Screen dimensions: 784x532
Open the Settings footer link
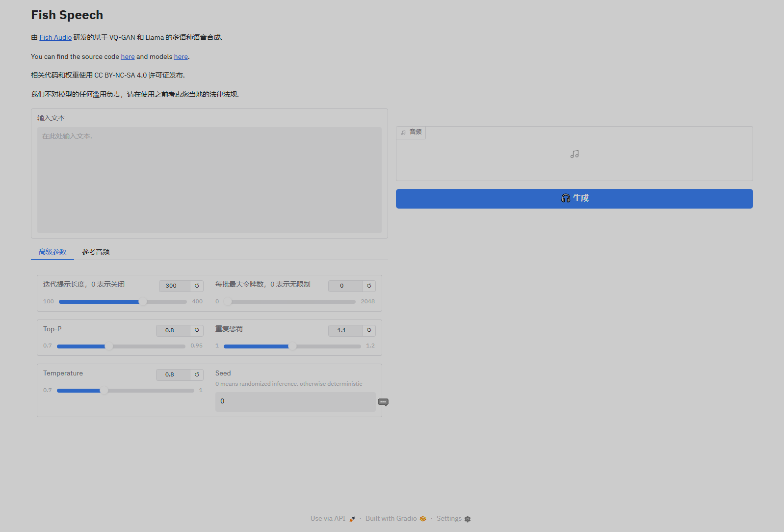pos(453,519)
